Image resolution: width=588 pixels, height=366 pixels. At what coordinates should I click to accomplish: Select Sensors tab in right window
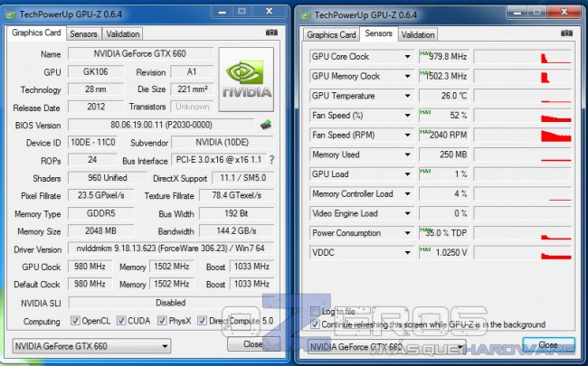pyautogui.click(x=379, y=33)
